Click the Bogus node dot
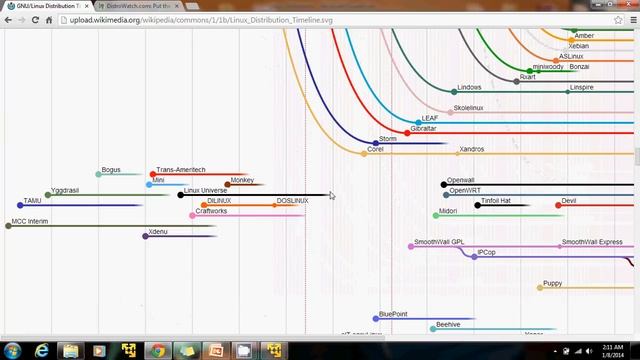This screenshot has height=360, width=640. tap(98, 174)
